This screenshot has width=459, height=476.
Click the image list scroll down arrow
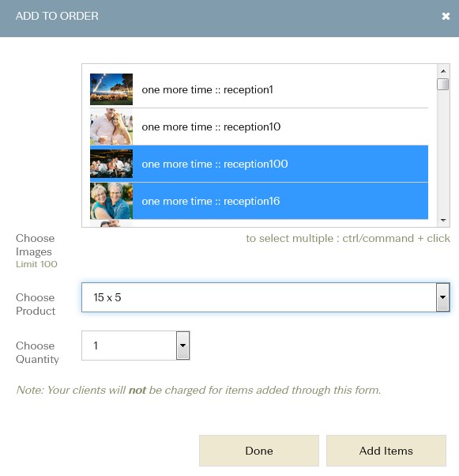tap(443, 220)
